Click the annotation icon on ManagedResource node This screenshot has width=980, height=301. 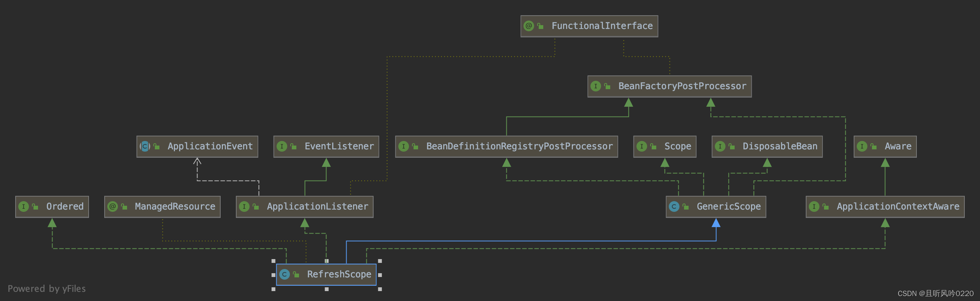tap(113, 207)
